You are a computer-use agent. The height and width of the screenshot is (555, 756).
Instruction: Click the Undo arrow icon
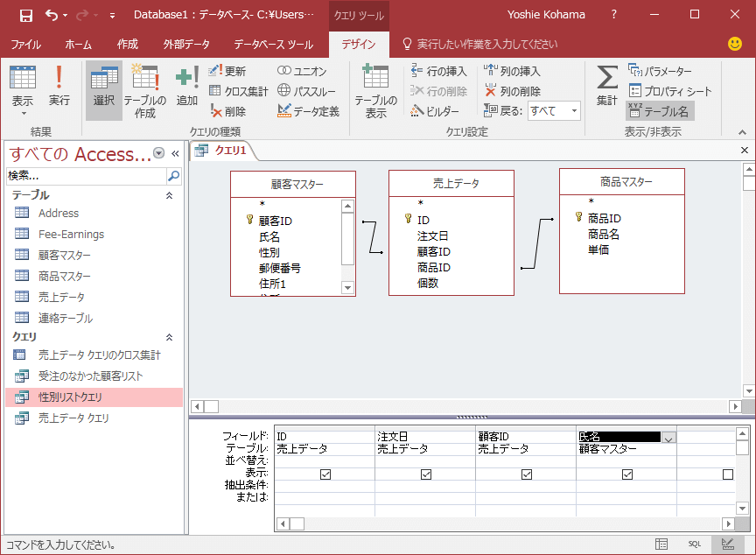point(52,15)
